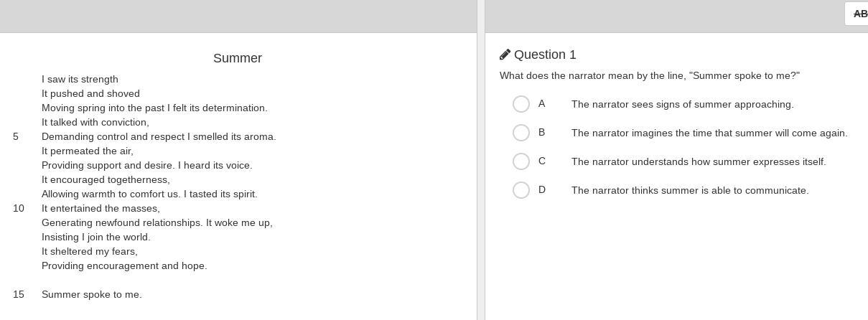
Task: Click the poem title "Summer"
Action: [x=238, y=58]
